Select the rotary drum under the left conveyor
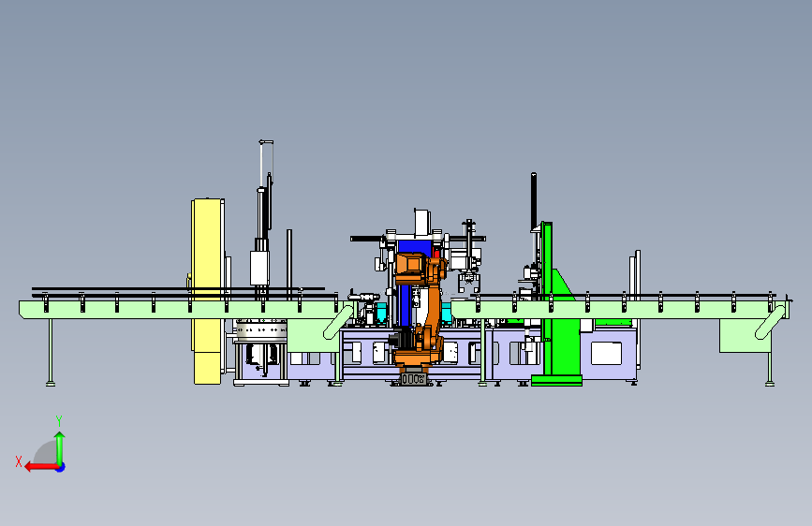812x526 pixels. tap(261, 329)
